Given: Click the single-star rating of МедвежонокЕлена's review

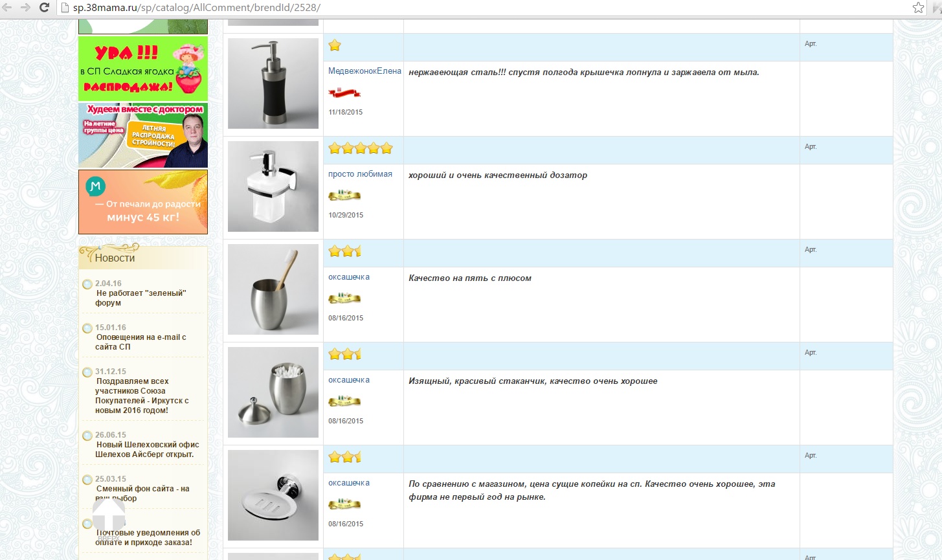Looking at the screenshot, I should coord(335,45).
